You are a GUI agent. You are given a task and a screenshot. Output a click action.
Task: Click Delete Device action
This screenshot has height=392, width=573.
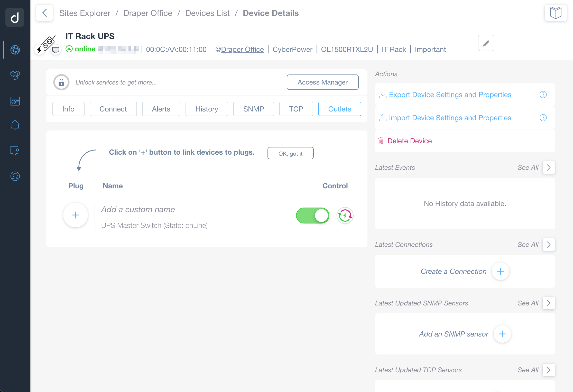pyautogui.click(x=410, y=141)
